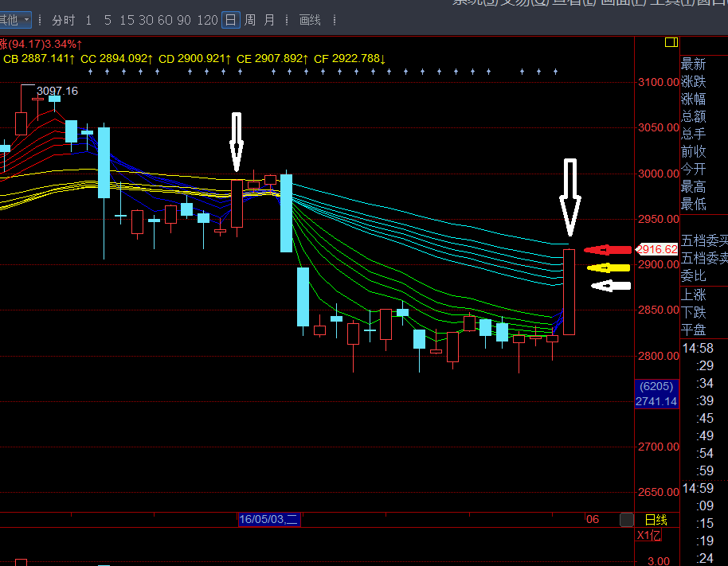
Task: Select the 60 minute period
Action: coord(165,20)
